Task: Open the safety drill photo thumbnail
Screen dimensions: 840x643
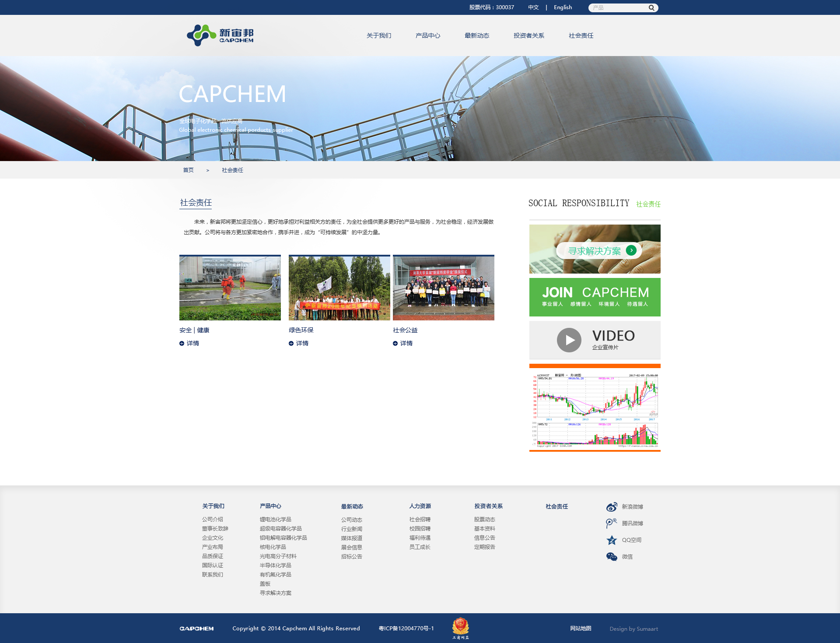Action: (x=230, y=288)
